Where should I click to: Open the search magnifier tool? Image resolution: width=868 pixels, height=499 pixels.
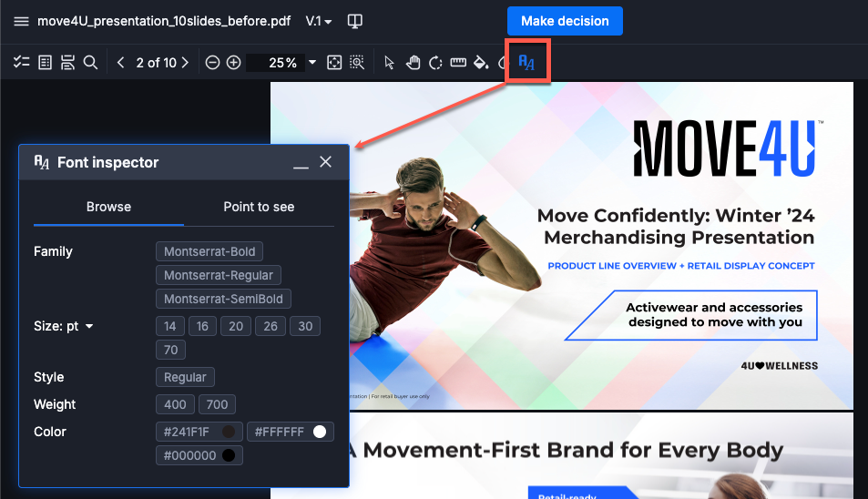point(90,63)
